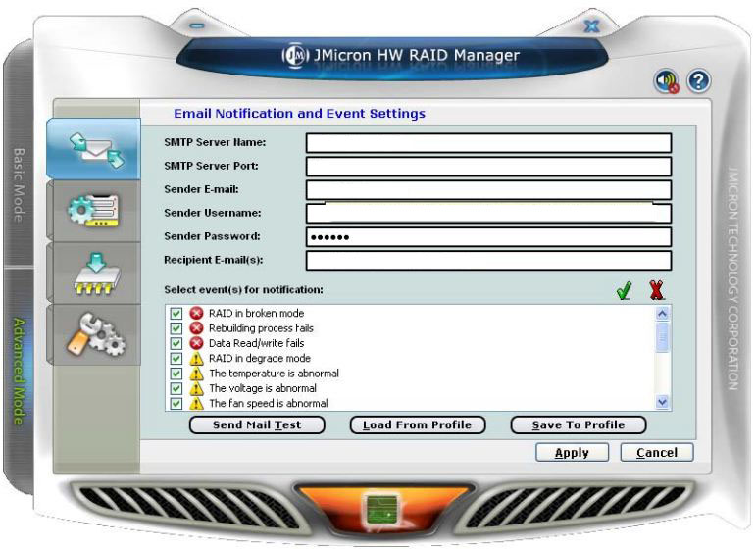This screenshot has width=756, height=549.
Task: Cancel the email settings changes
Action: tap(657, 453)
